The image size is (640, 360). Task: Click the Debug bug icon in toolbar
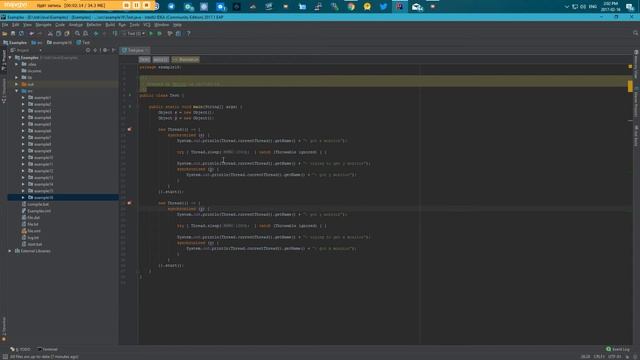(160, 33)
